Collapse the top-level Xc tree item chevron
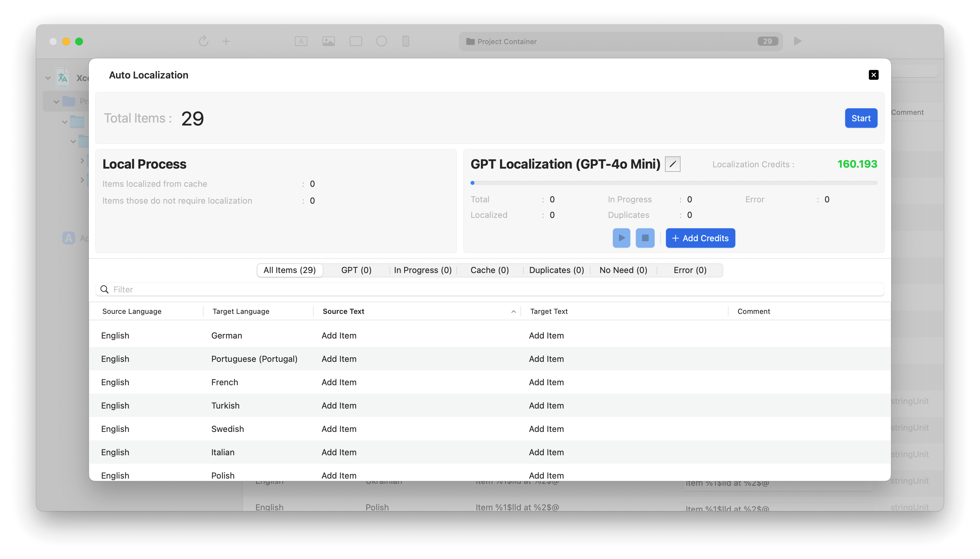The image size is (980, 559). click(48, 78)
